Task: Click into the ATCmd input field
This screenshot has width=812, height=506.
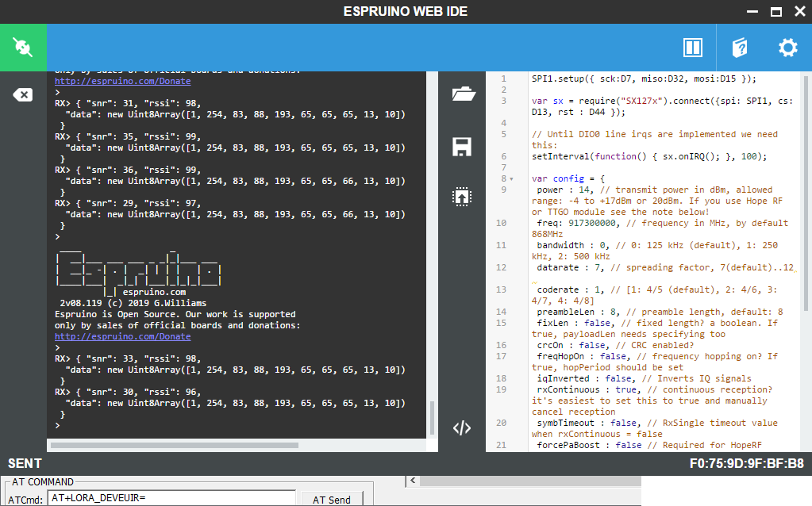Action: 172,498
